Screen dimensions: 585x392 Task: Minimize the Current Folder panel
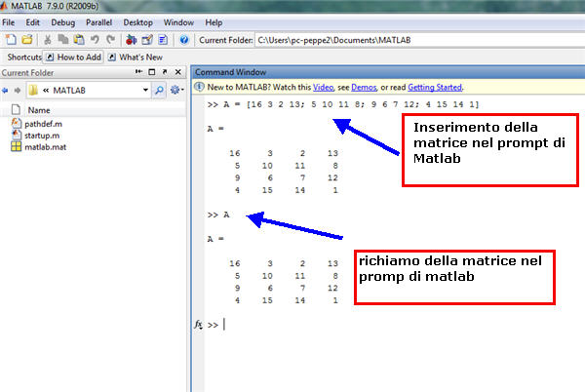point(138,71)
